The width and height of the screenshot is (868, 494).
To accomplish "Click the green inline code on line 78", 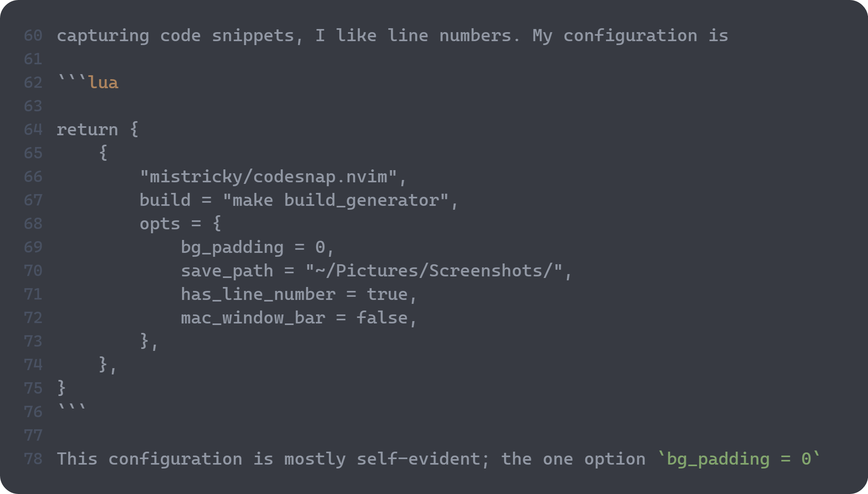I will point(738,459).
